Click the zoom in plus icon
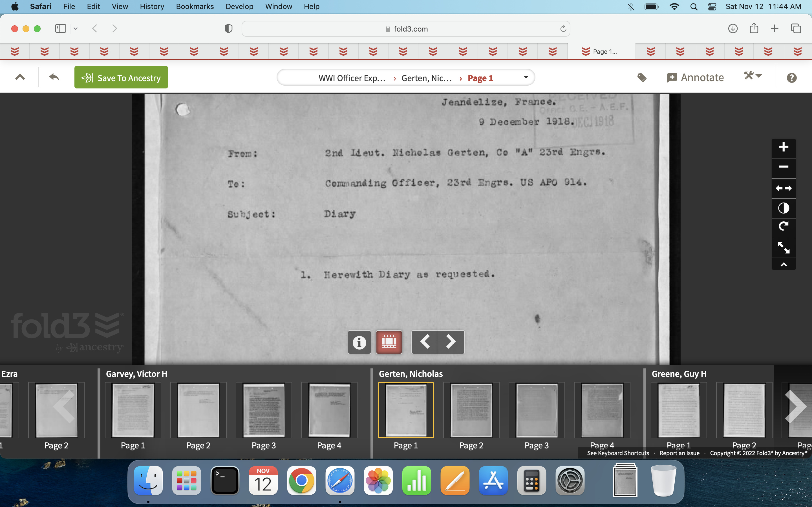 point(783,147)
